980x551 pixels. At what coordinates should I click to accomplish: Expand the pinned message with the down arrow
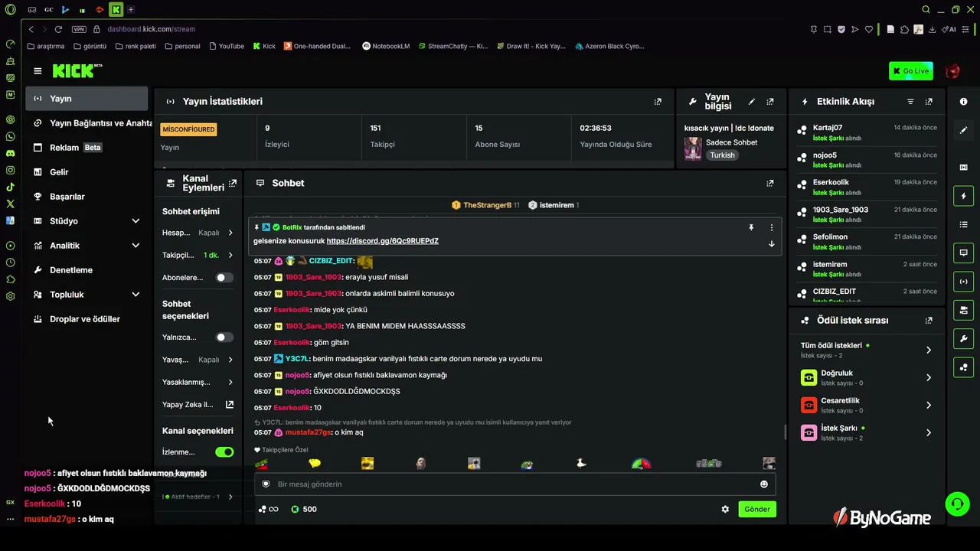click(x=771, y=243)
